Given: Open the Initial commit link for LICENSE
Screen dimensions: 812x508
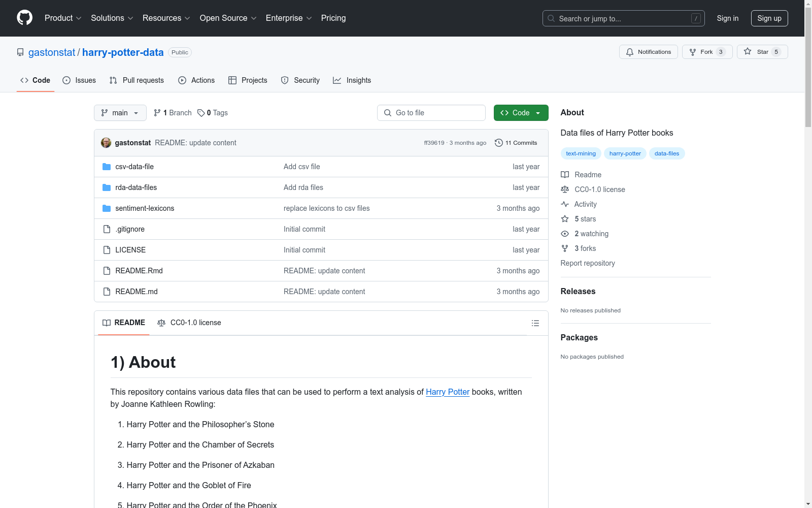Looking at the screenshot, I should (x=304, y=250).
